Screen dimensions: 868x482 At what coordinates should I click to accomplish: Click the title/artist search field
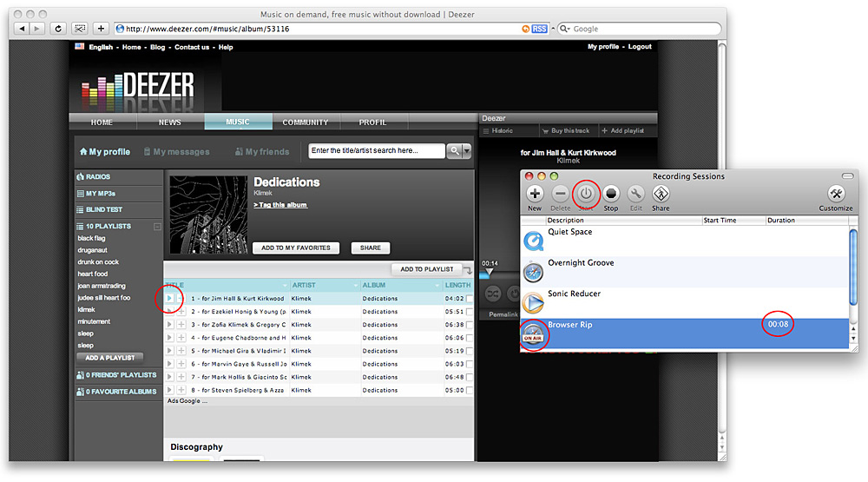[x=377, y=151]
